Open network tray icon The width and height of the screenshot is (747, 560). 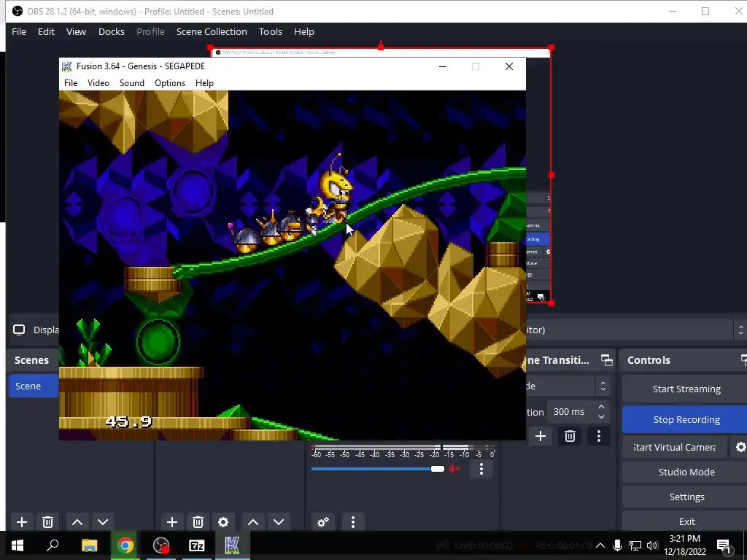(x=635, y=545)
